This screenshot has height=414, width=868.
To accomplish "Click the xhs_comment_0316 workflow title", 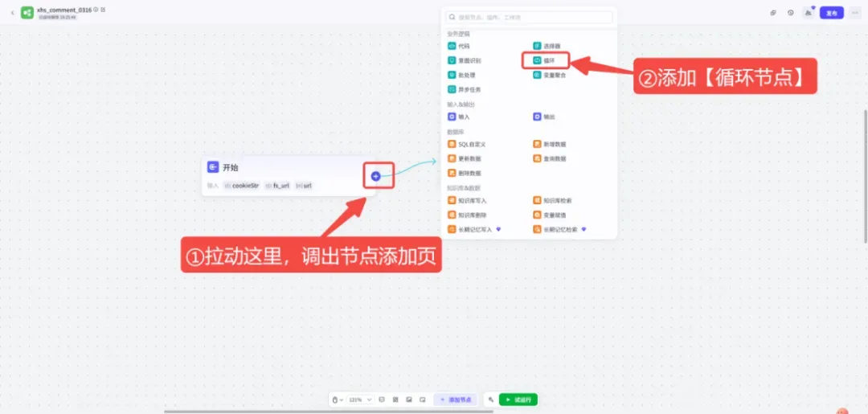I will pos(64,10).
